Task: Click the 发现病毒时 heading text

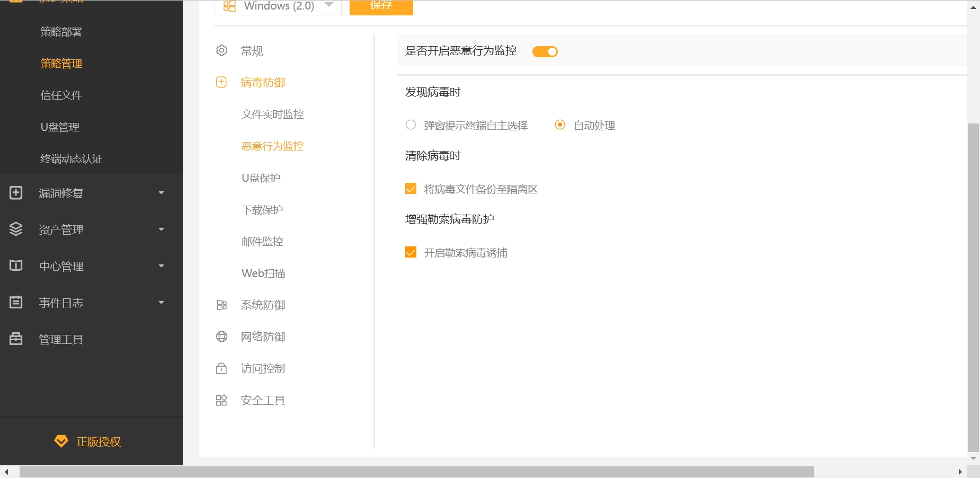Action: [x=433, y=92]
